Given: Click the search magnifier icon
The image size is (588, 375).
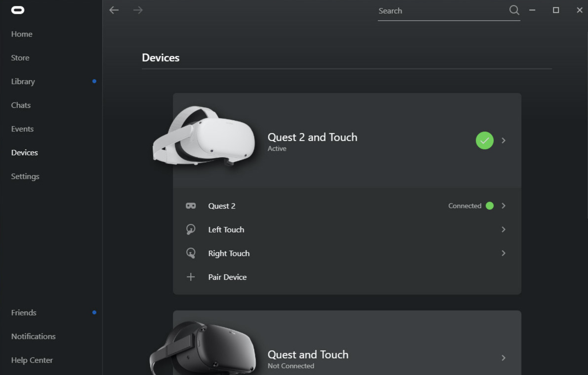Looking at the screenshot, I should click(514, 10).
